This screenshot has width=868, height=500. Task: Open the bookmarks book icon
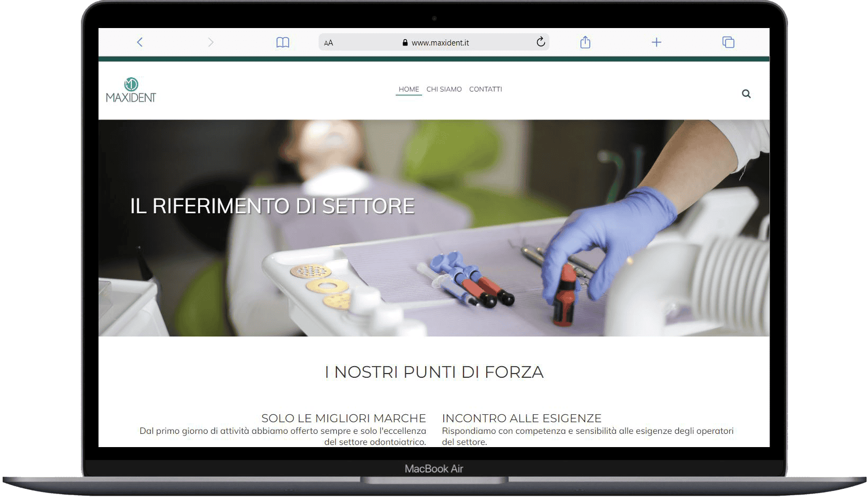click(x=283, y=42)
